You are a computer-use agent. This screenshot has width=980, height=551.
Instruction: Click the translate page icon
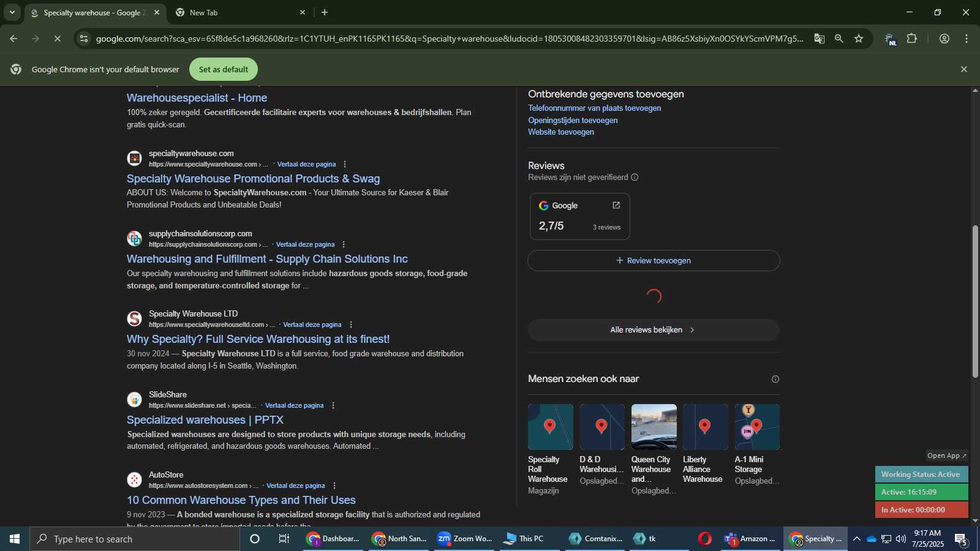click(x=819, y=39)
